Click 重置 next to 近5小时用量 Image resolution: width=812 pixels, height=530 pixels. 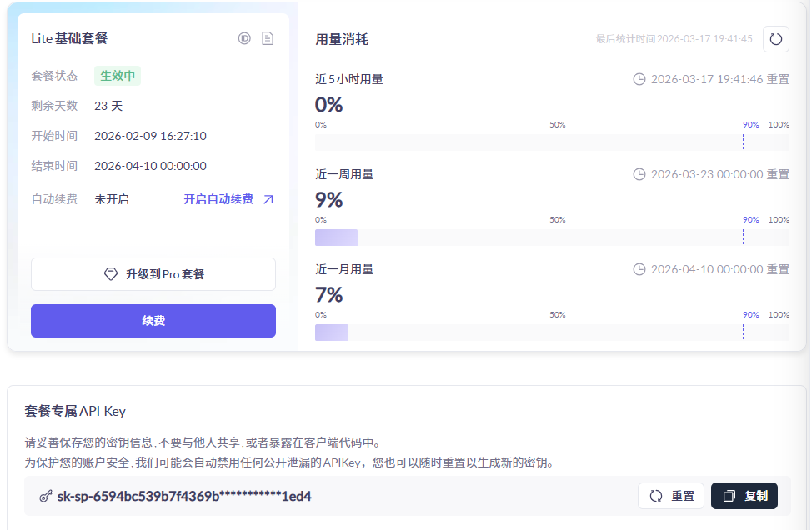pyautogui.click(x=777, y=79)
